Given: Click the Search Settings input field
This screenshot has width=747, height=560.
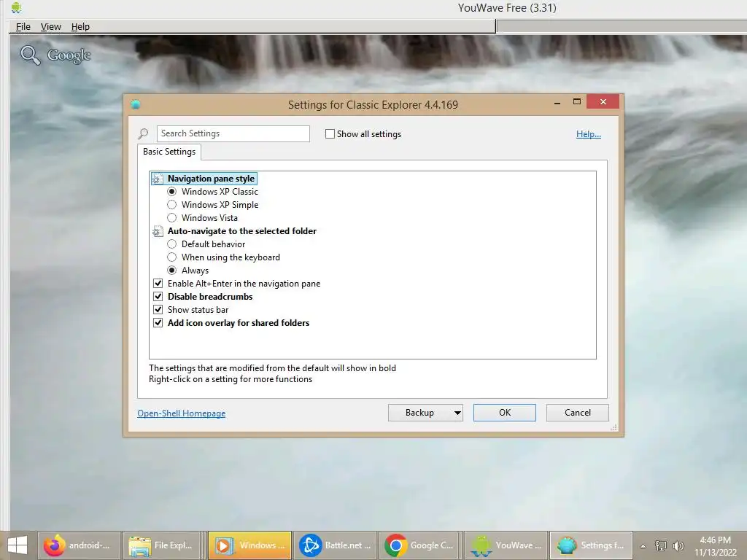Looking at the screenshot, I should pos(233,134).
